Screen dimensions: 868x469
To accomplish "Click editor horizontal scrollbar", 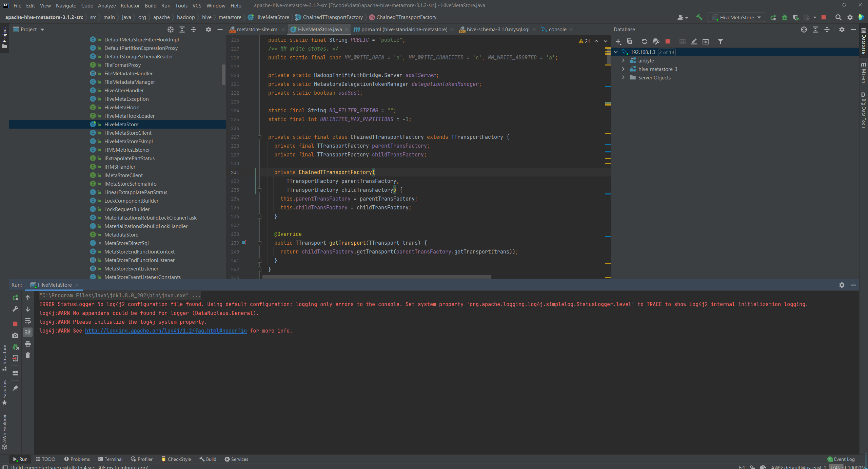I will [x=376, y=277].
